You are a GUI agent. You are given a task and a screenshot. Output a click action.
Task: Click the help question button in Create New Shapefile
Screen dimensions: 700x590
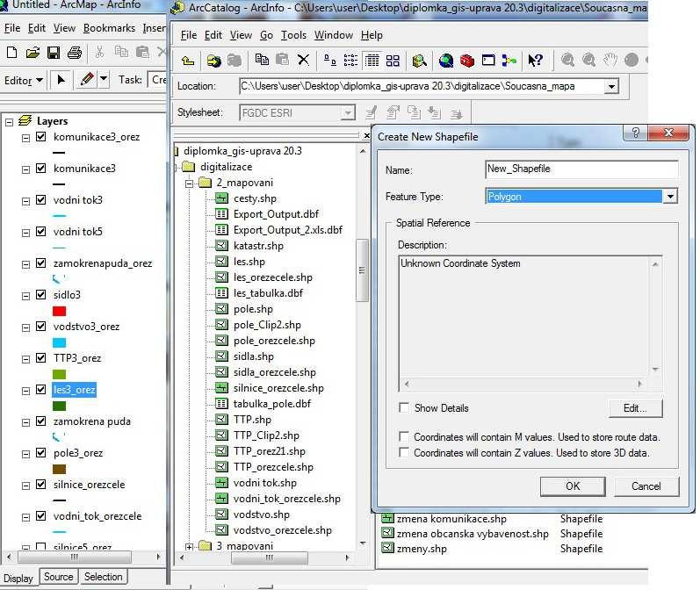636,133
